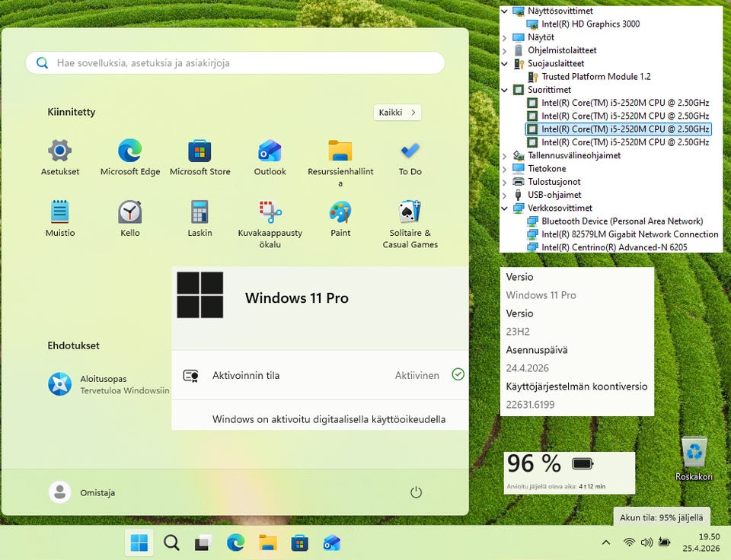Image resolution: width=731 pixels, height=560 pixels.
Task: Open the Kello clock app
Action: point(130,218)
